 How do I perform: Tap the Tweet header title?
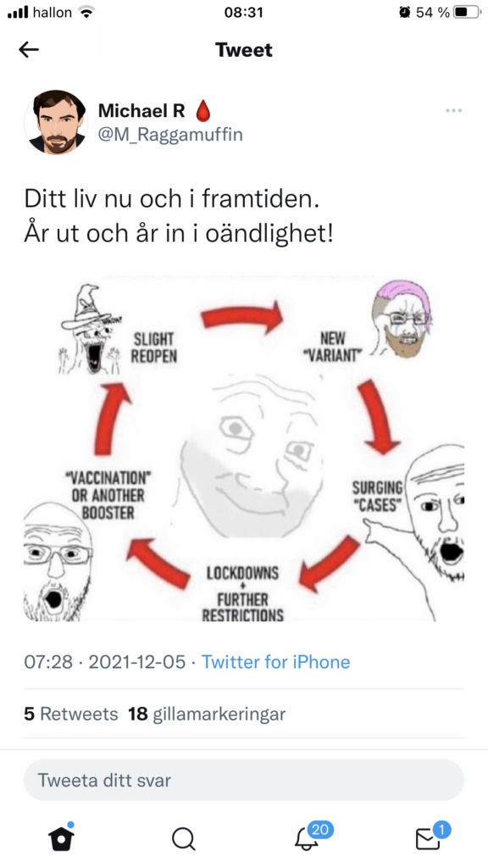244,50
